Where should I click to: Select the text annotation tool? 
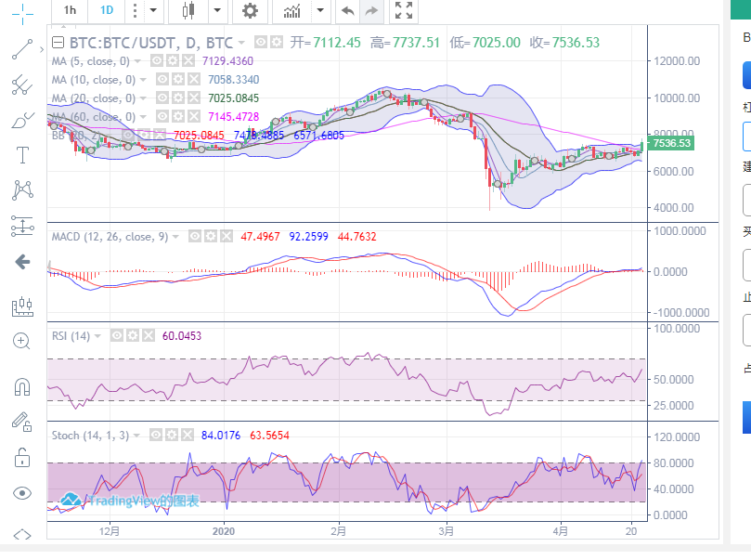[22, 155]
